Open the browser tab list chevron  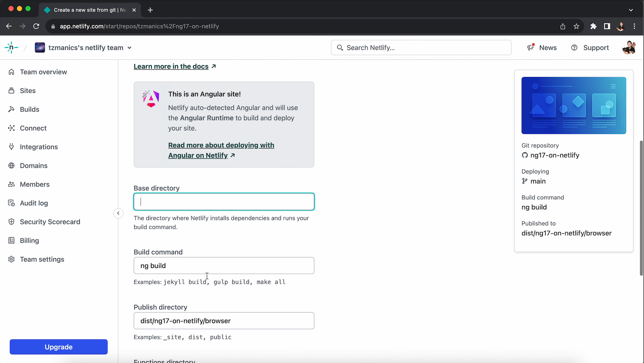click(x=631, y=10)
